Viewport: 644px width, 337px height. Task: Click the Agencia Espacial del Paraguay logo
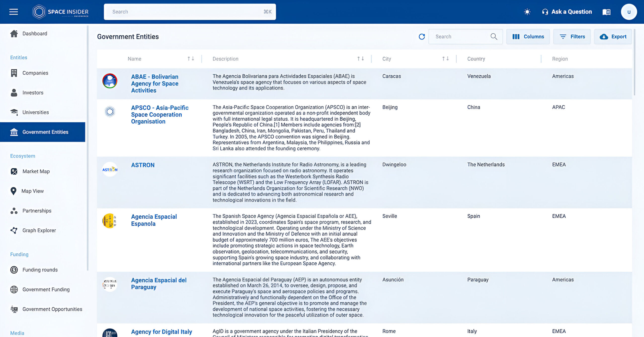(x=110, y=284)
